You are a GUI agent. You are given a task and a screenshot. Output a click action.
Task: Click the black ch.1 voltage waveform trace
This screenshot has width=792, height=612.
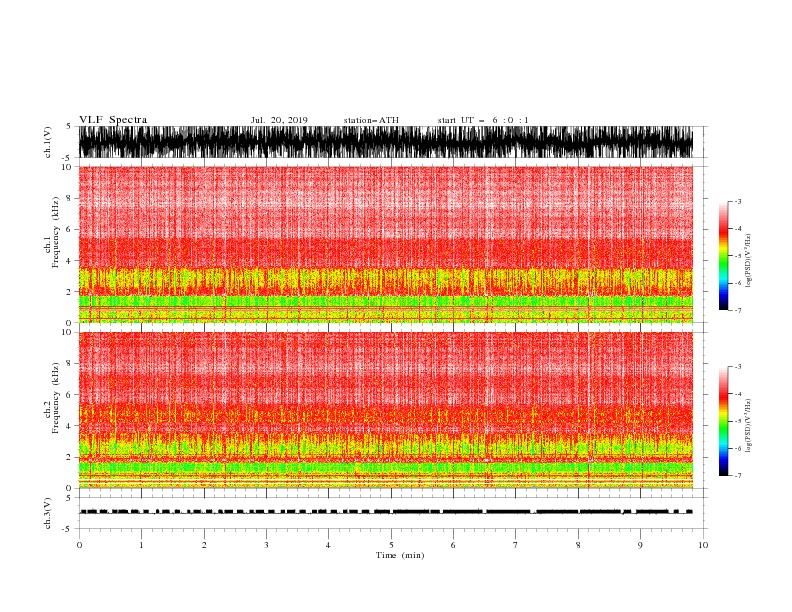pyautogui.click(x=385, y=142)
